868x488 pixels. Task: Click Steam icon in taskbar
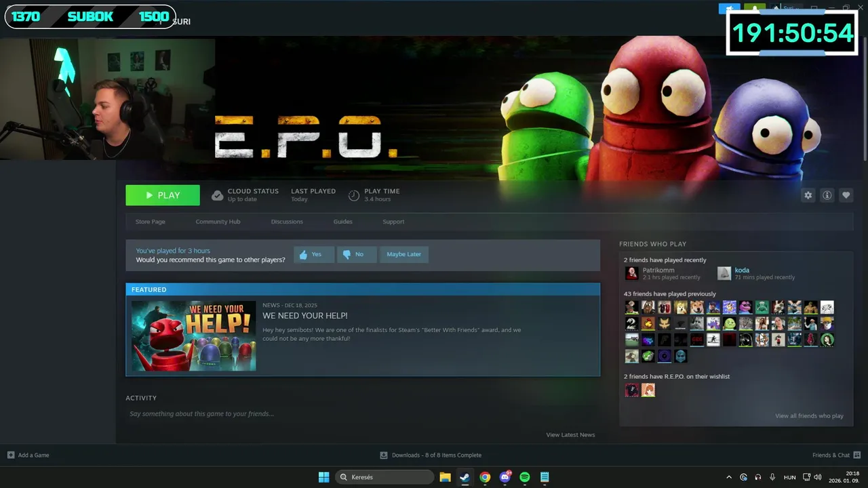pos(465,477)
